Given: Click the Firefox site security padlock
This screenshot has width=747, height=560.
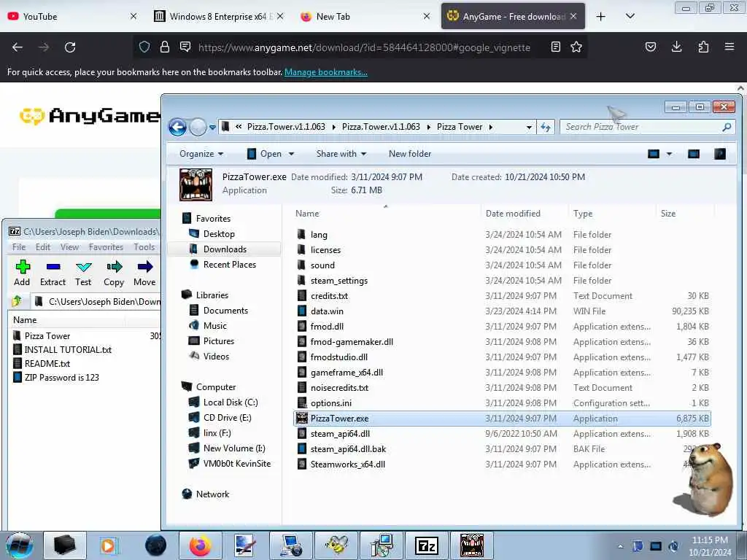Looking at the screenshot, I should click(165, 47).
